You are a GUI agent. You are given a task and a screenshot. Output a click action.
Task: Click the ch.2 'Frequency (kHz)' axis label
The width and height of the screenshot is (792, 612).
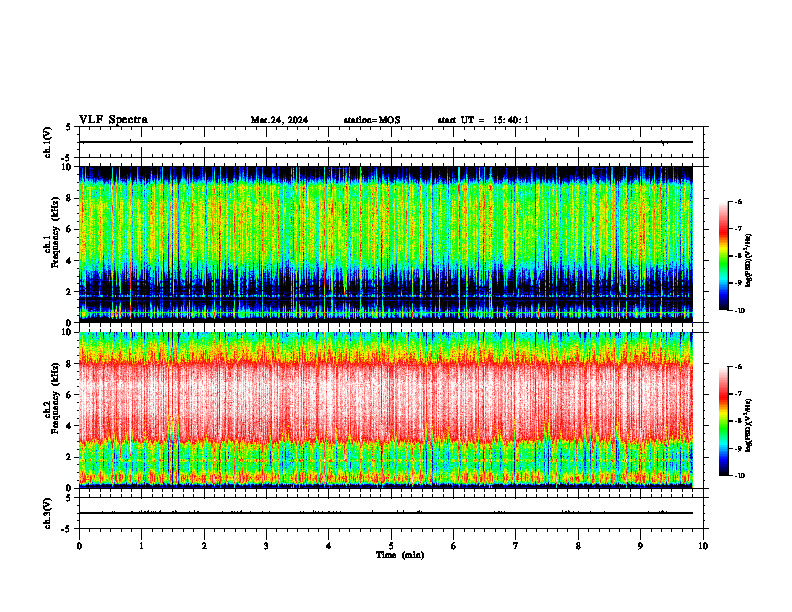[x=55, y=398]
